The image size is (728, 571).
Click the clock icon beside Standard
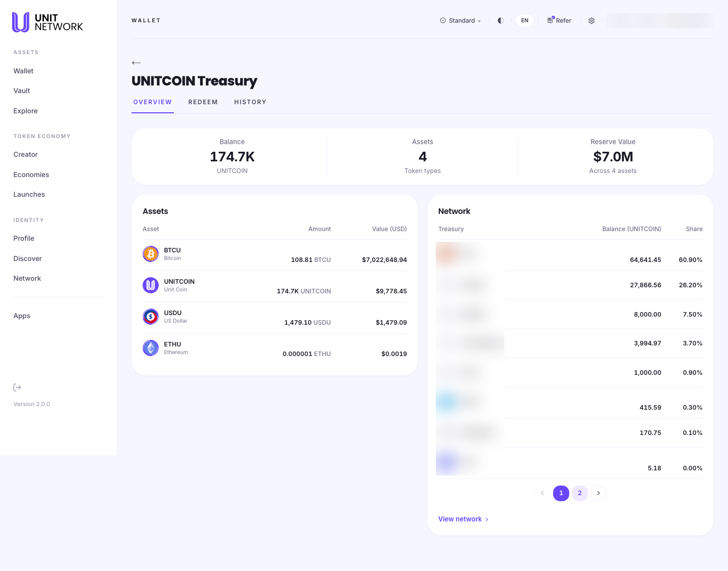coord(443,21)
